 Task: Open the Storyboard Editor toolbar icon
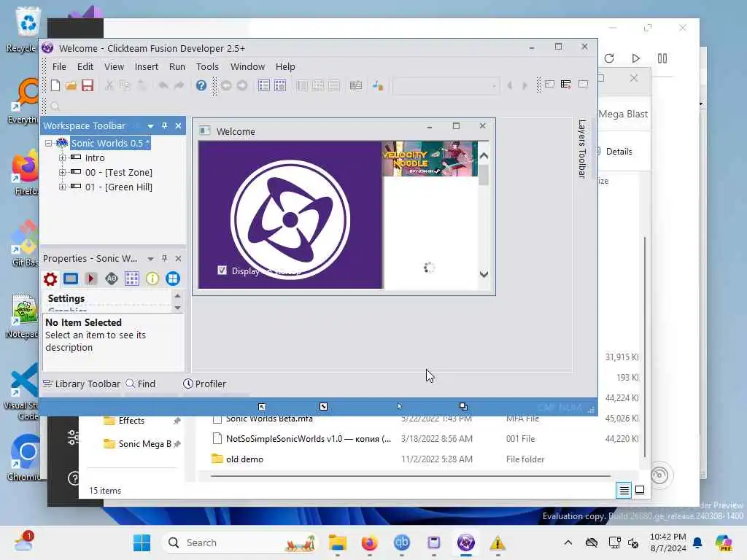click(x=263, y=85)
